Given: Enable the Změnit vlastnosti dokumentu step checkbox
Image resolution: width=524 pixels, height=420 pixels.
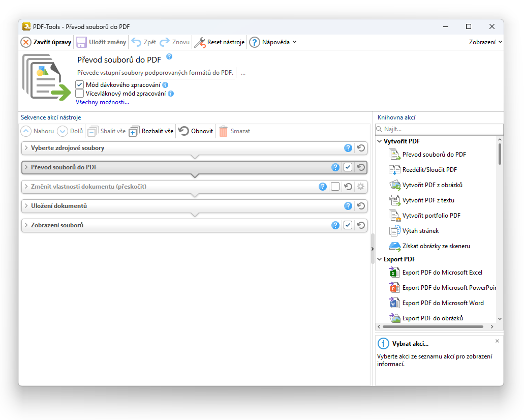Looking at the screenshot, I should pos(335,187).
